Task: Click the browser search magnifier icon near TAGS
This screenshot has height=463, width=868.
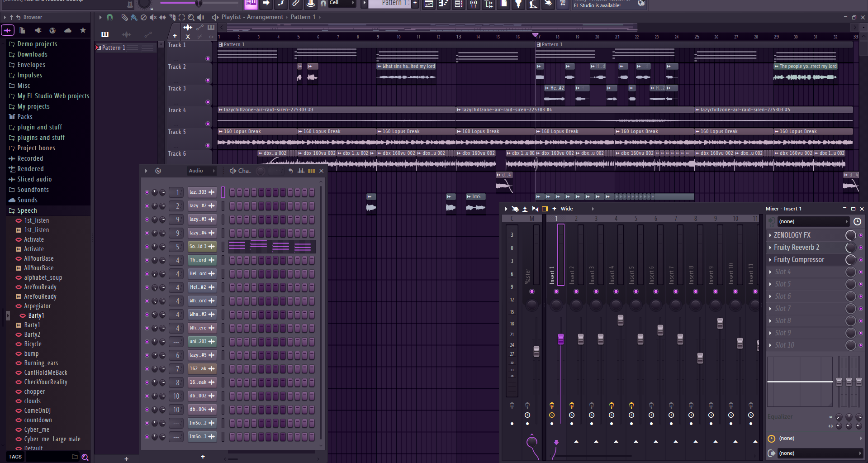Action: [85, 457]
